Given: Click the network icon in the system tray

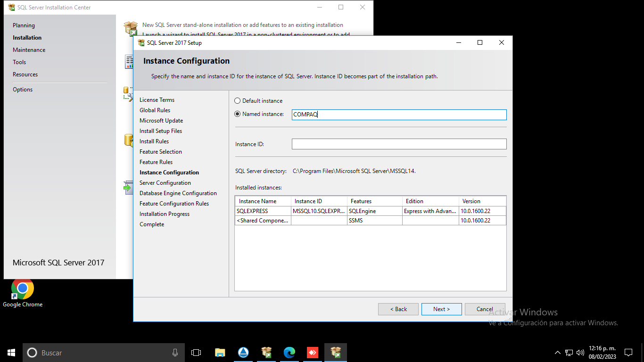Looking at the screenshot, I should click(x=569, y=353).
